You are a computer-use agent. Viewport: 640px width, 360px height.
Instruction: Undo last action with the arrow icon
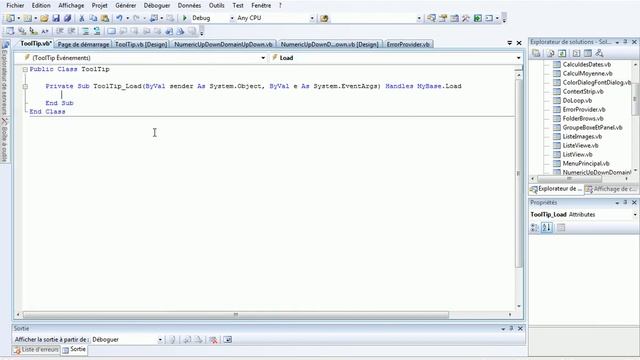click(x=119, y=18)
